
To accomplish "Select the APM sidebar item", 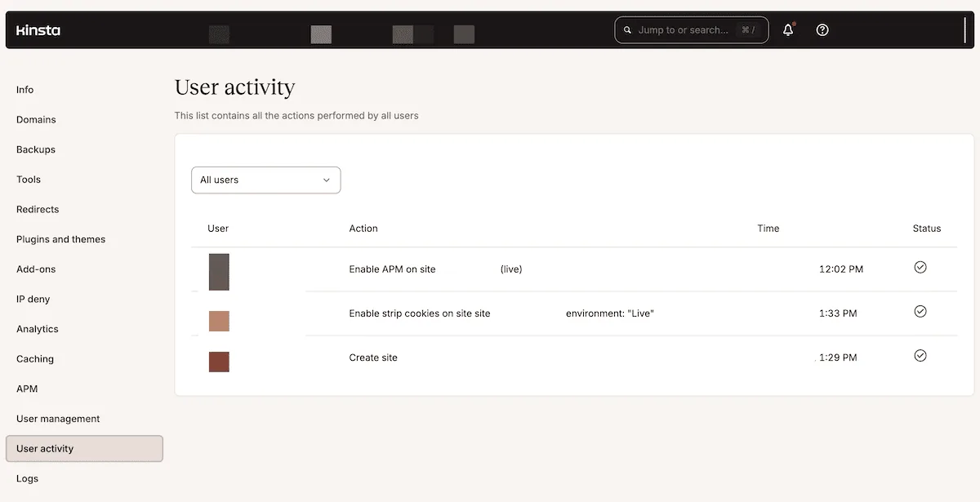I will click(x=27, y=389).
